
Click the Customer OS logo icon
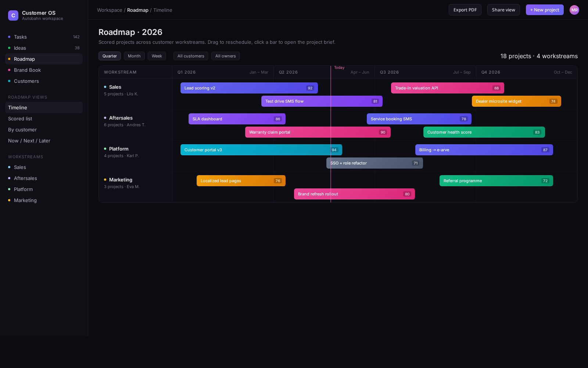13,15
